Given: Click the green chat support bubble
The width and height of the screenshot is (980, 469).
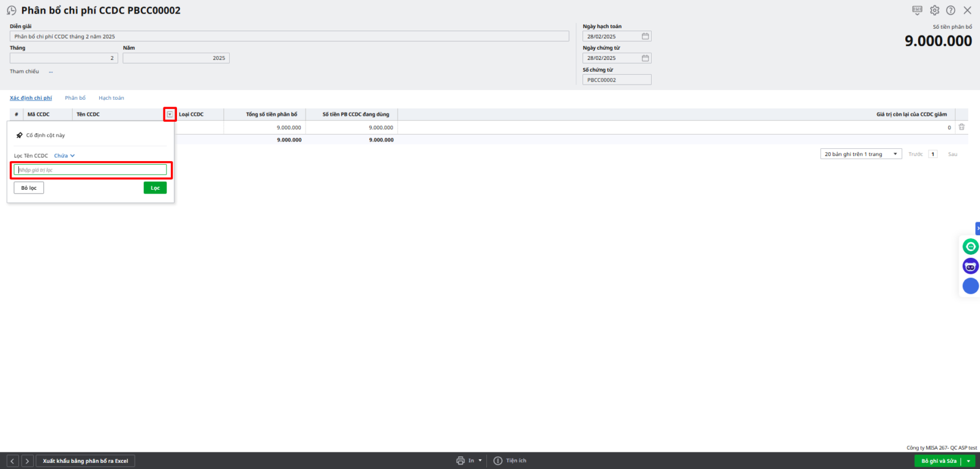Looking at the screenshot, I should (x=970, y=247).
